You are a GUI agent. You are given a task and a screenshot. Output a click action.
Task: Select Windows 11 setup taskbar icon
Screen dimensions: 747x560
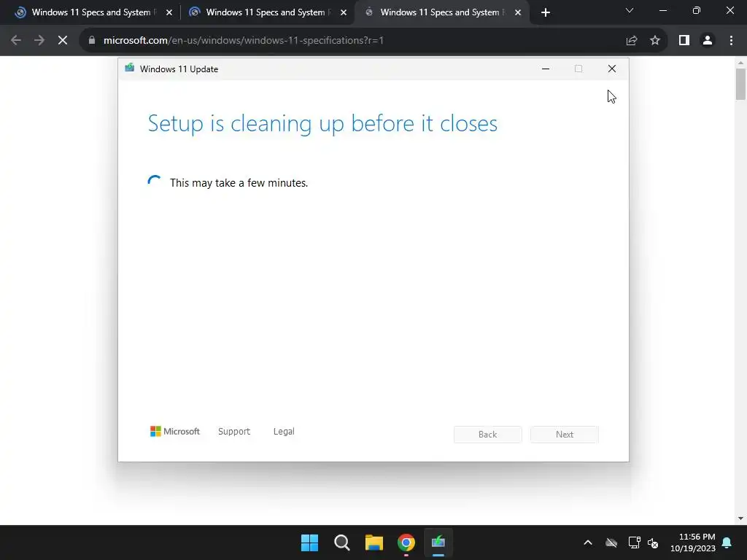coord(438,542)
